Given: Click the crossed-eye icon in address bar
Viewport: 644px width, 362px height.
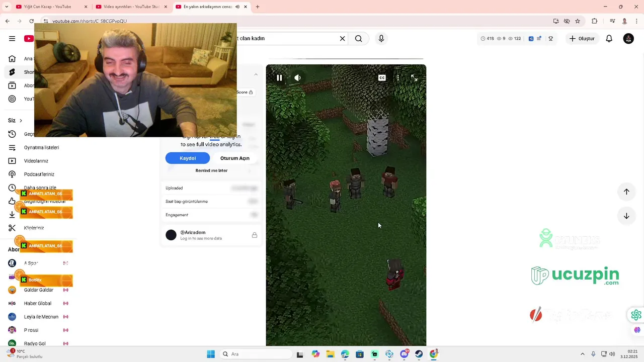Looking at the screenshot, I should click(x=567, y=21).
